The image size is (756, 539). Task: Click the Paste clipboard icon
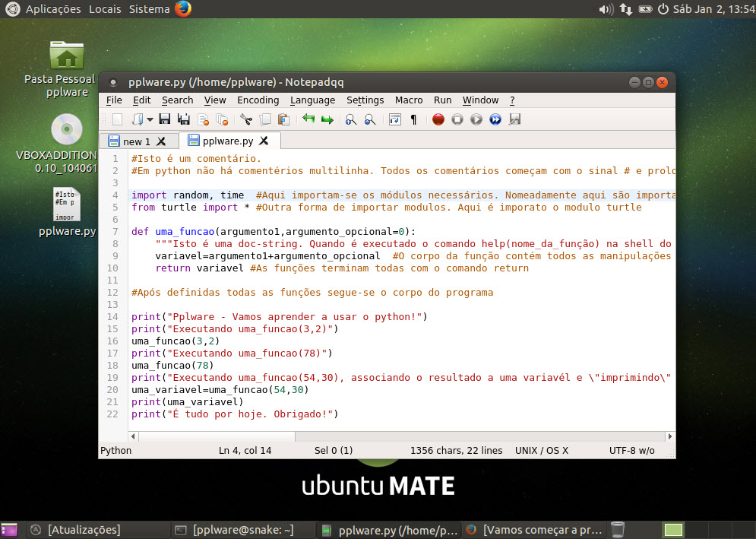[x=283, y=119]
